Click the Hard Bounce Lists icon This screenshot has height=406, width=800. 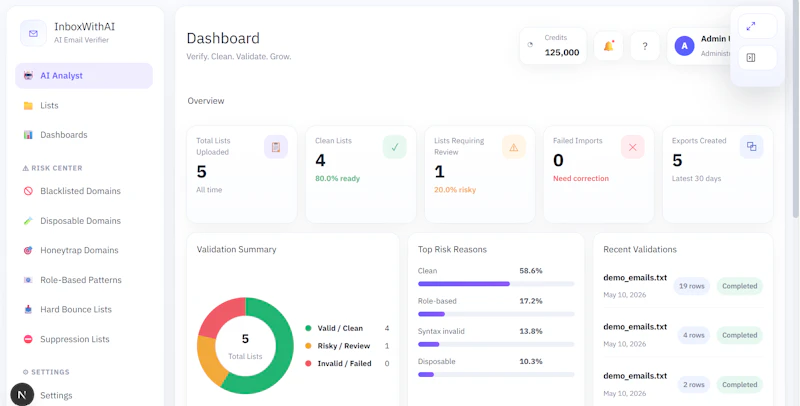[28, 309]
